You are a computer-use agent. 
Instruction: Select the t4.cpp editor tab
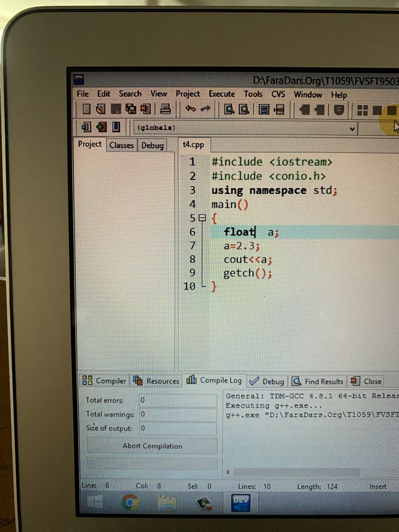tap(195, 145)
